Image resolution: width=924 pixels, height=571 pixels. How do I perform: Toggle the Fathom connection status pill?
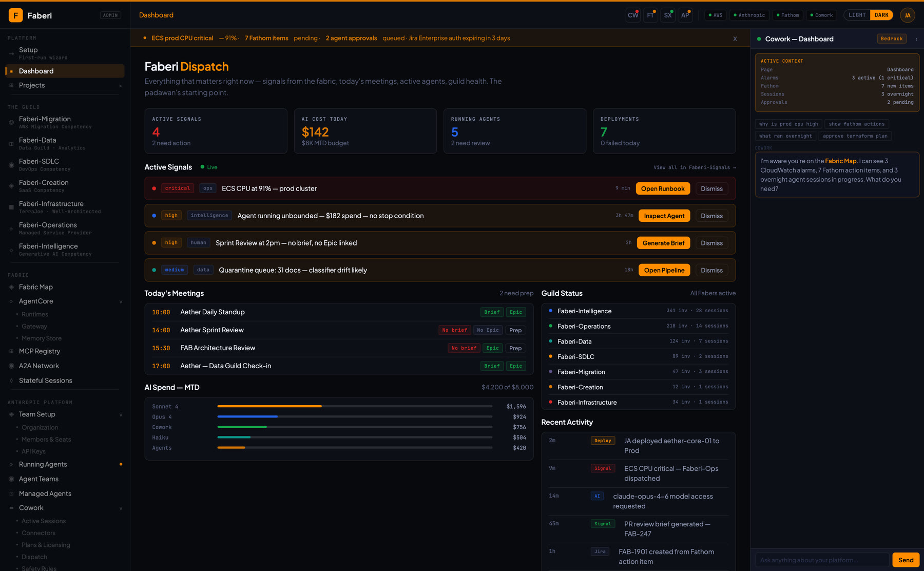click(x=787, y=15)
